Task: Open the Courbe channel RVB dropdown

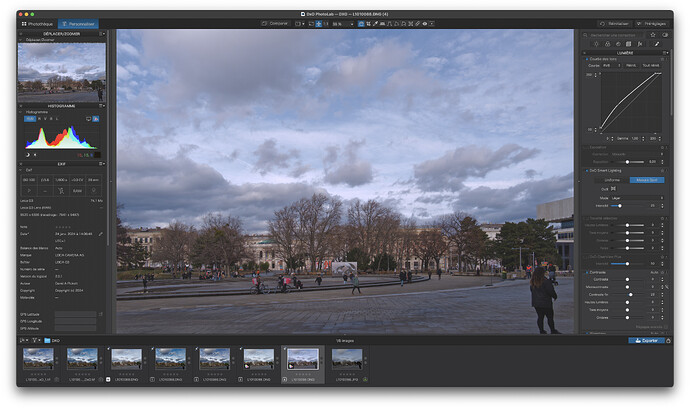Action: 612,65
